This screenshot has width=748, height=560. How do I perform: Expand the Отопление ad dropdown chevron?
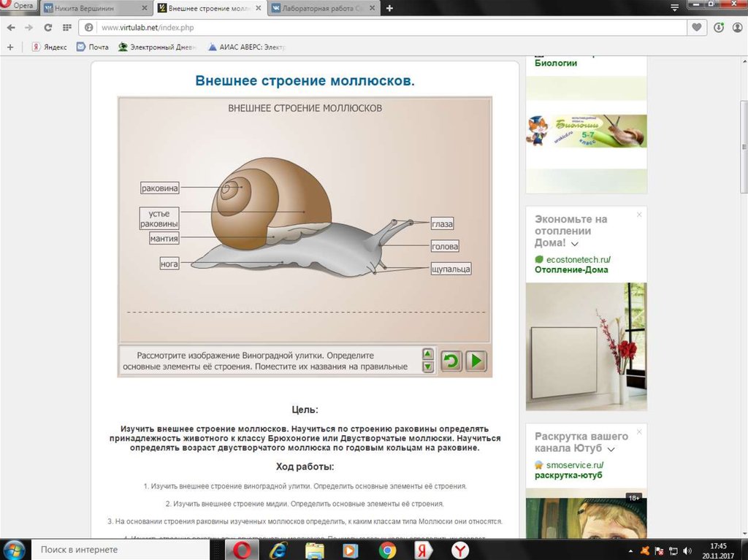point(575,244)
